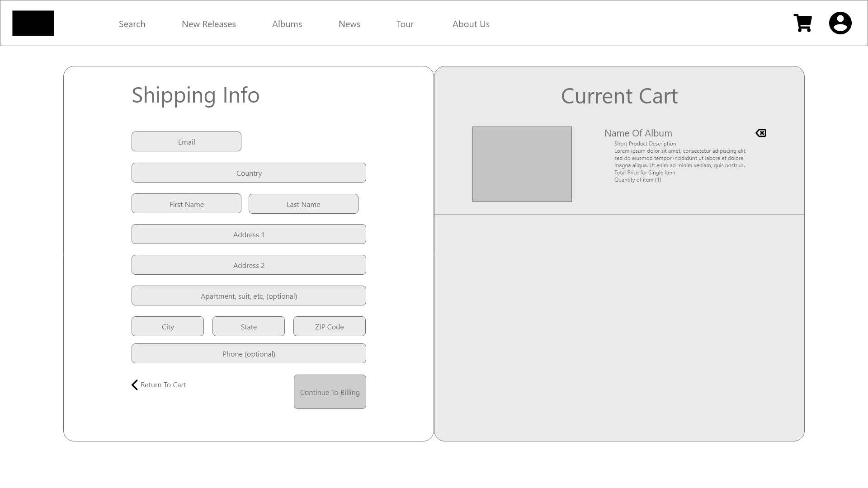Focus the Email input field

pos(186,142)
